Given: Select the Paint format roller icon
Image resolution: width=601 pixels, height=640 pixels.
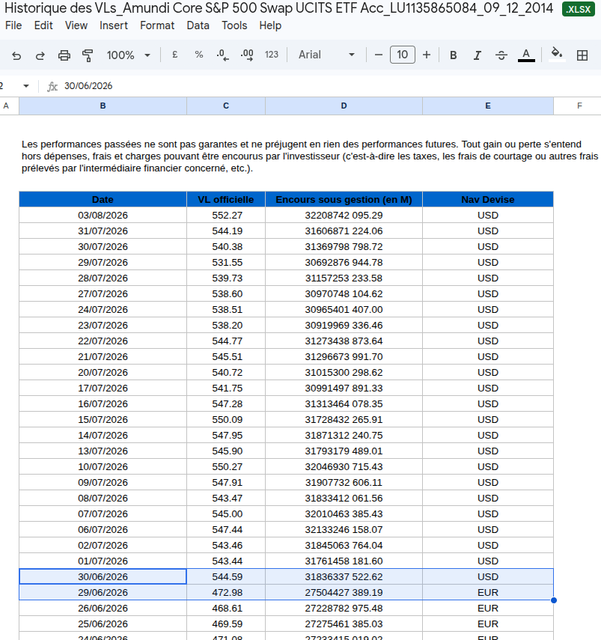Looking at the screenshot, I should pyautogui.click(x=87, y=55).
